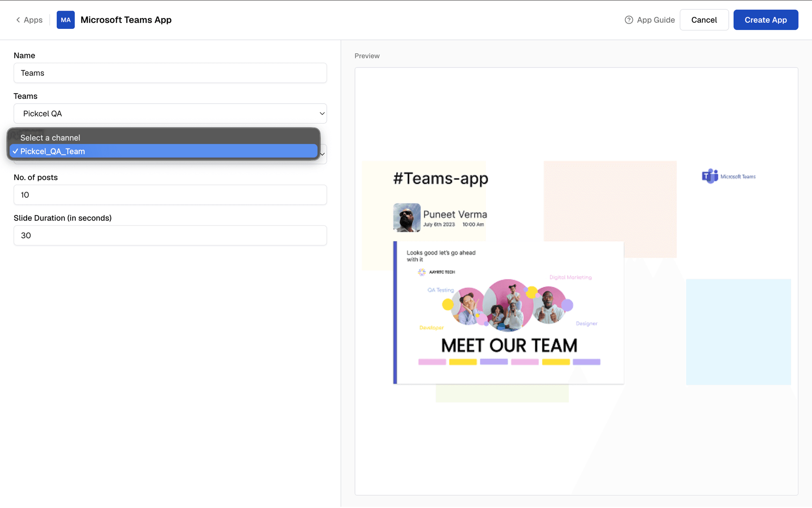Click Puneet Verma's avatar in preview

tap(407, 218)
